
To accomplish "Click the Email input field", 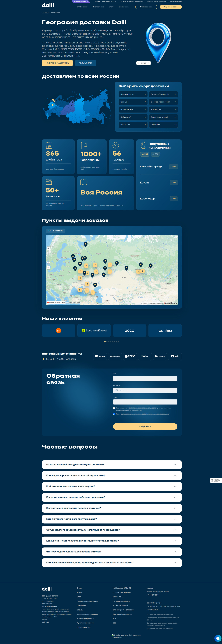I will click(x=145, y=402).
